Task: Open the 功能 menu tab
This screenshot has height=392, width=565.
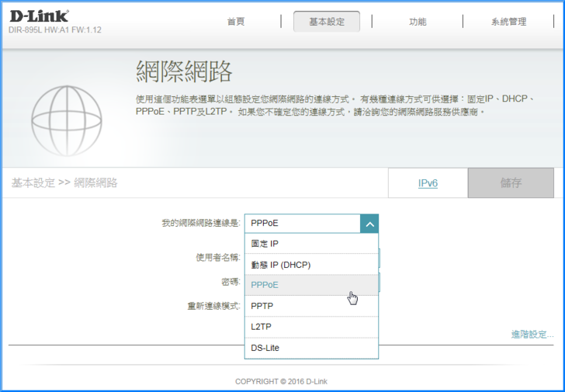Action: 418,22
